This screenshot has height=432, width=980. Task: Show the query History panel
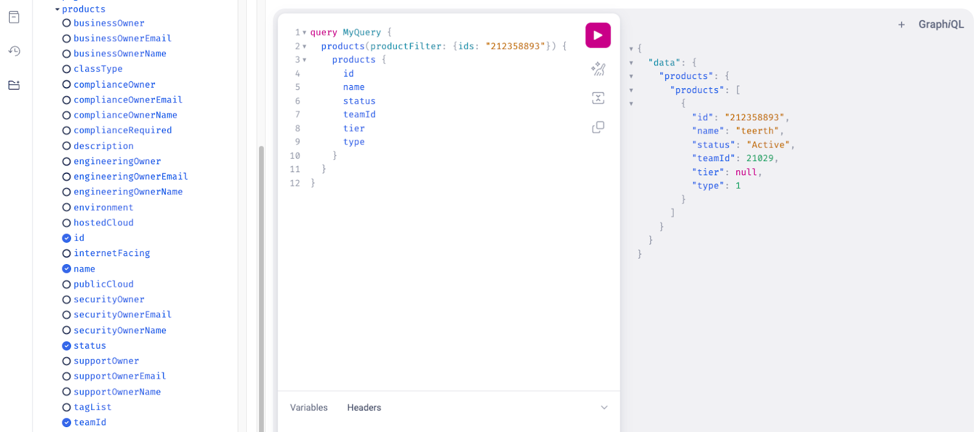[x=14, y=51]
